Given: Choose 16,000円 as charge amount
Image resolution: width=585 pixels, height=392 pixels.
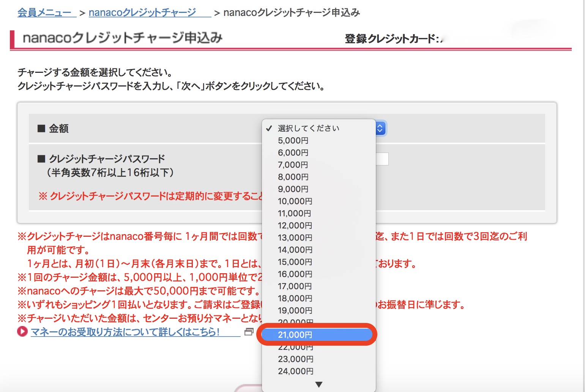Looking at the screenshot, I should pyautogui.click(x=295, y=274).
